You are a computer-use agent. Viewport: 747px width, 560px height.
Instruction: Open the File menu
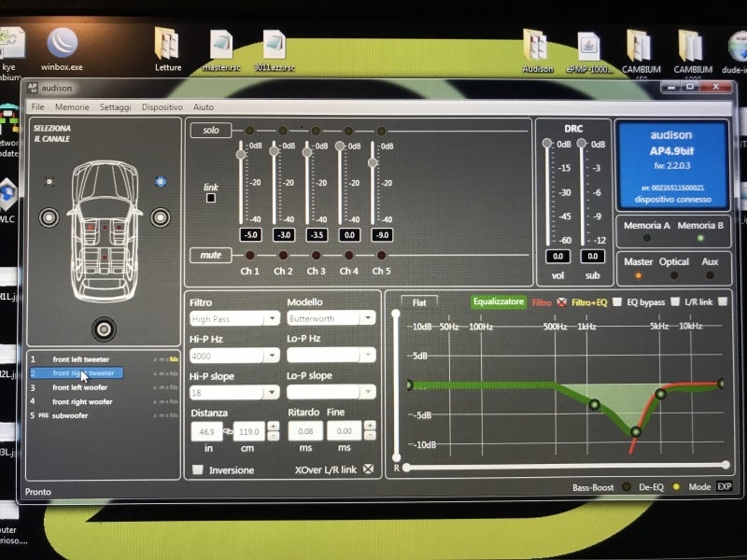37,106
